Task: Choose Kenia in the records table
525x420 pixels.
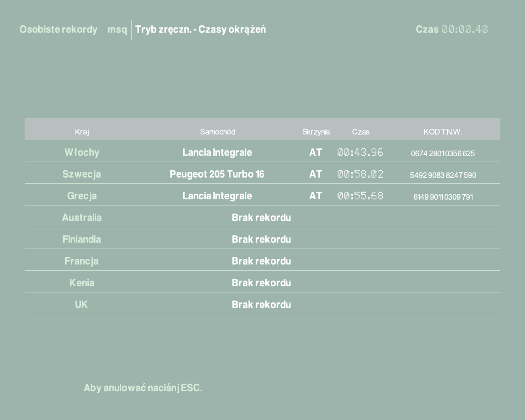Action: (x=82, y=283)
